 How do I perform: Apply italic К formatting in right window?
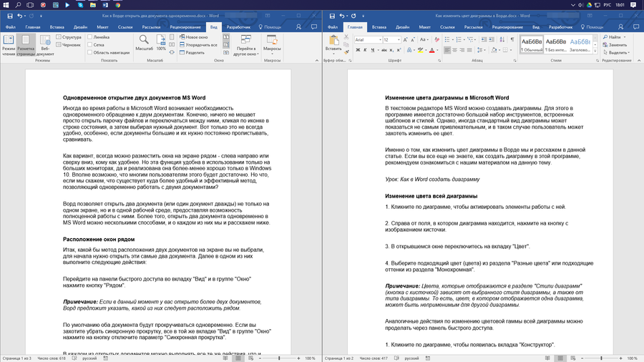click(x=365, y=50)
